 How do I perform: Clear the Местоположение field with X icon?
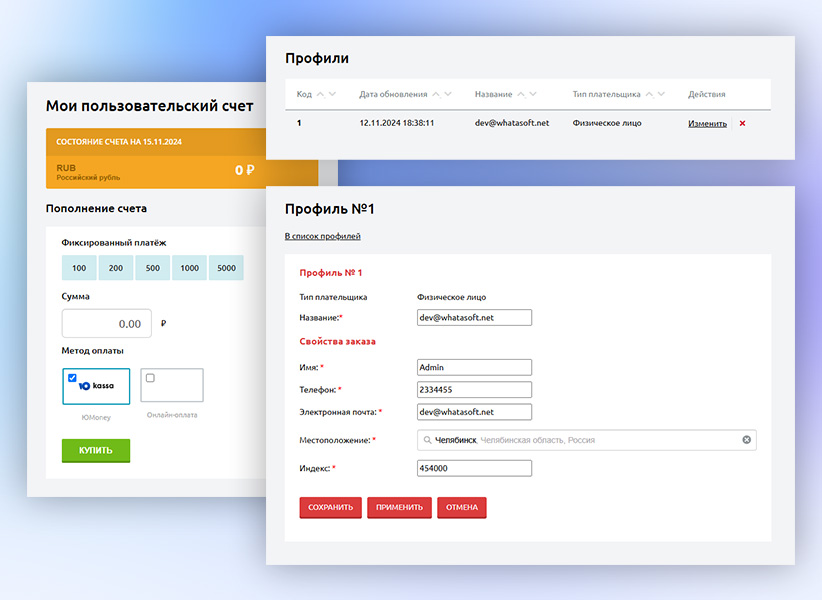tap(746, 440)
